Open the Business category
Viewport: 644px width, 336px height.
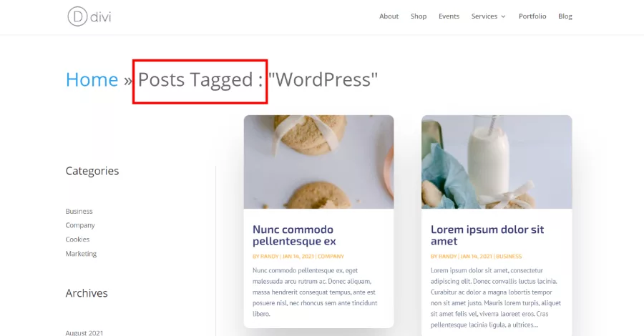[x=79, y=212]
